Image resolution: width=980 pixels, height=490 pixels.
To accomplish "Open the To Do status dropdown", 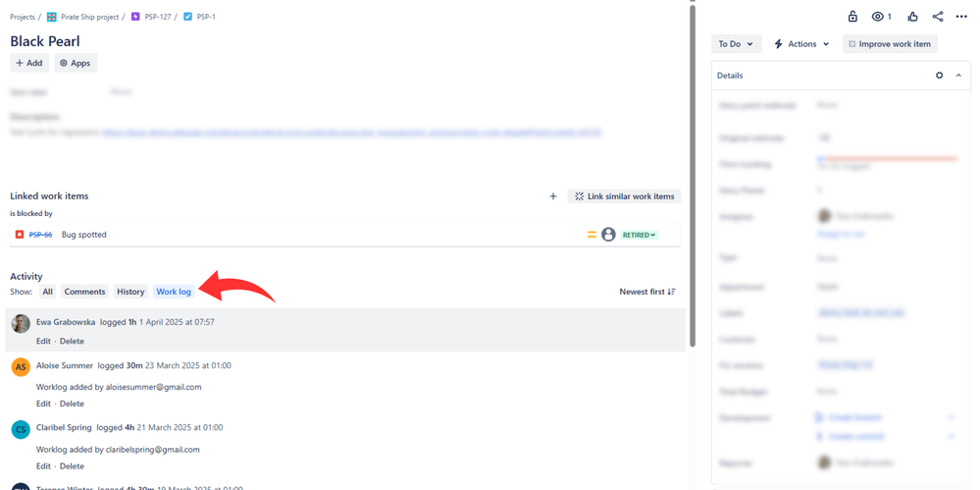I will pos(737,44).
